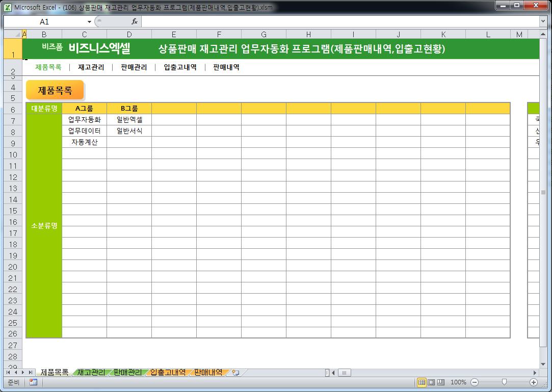Switch to the 제품목록 sheet tab
This screenshot has width=552, height=392.
coord(54,372)
